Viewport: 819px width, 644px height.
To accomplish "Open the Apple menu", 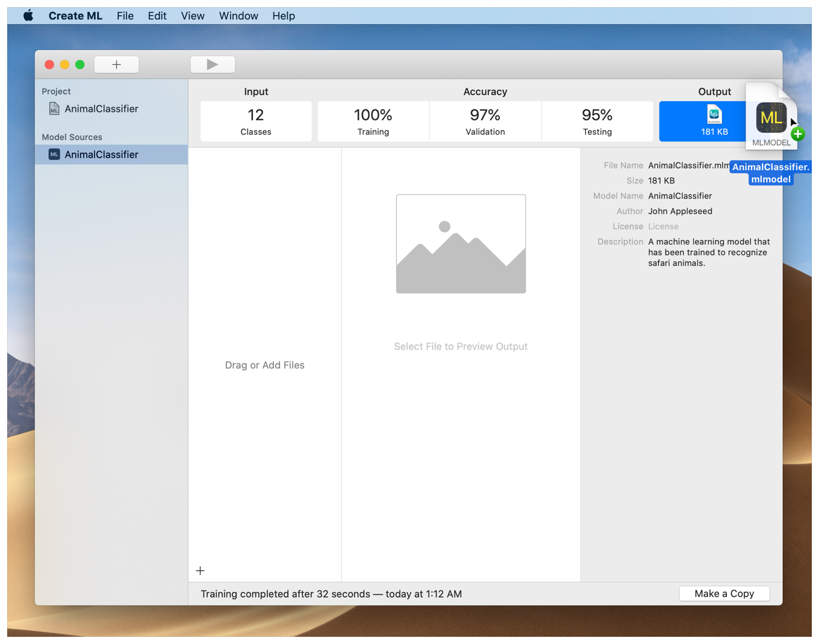I will (x=28, y=16).
